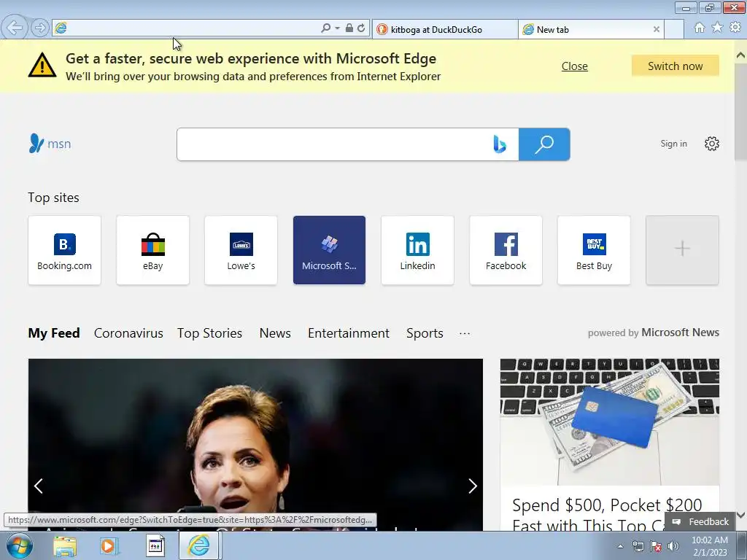Open the Microsoft Store top site tile
747x560 pixels.
point(329,251)
